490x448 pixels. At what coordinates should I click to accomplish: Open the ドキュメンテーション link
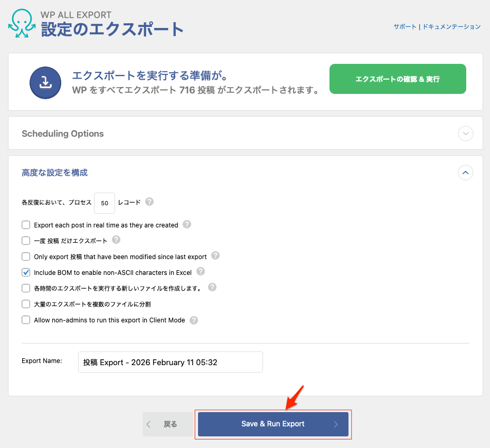451,26
